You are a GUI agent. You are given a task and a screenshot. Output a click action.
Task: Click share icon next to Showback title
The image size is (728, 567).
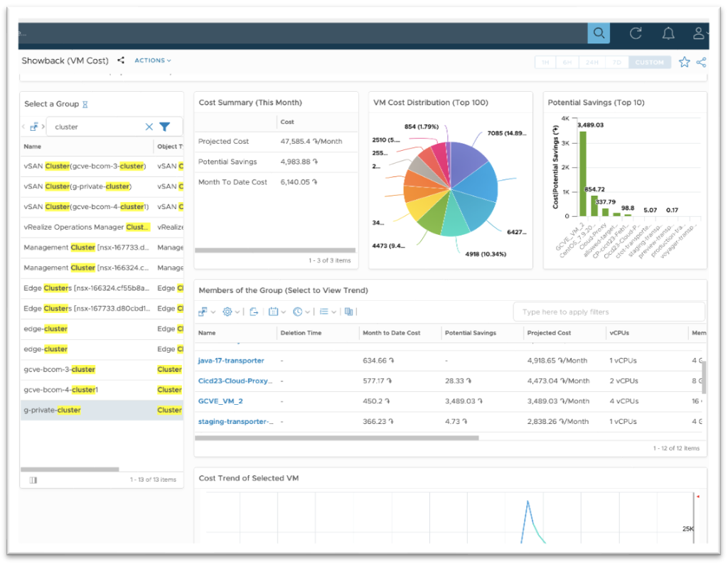121,61
